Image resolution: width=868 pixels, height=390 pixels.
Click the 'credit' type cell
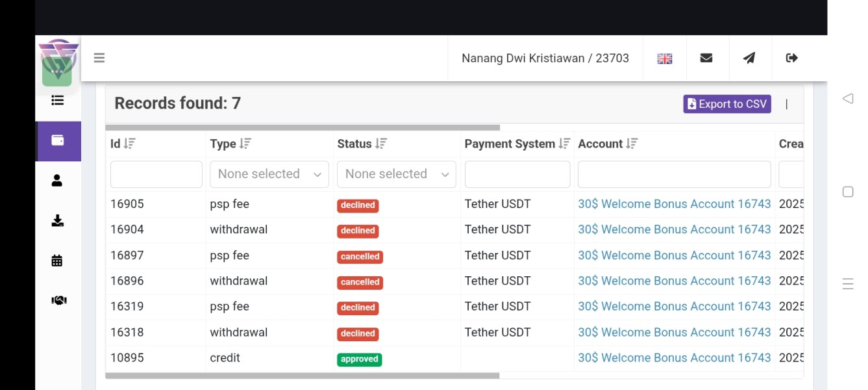click(x=225, y=357)
